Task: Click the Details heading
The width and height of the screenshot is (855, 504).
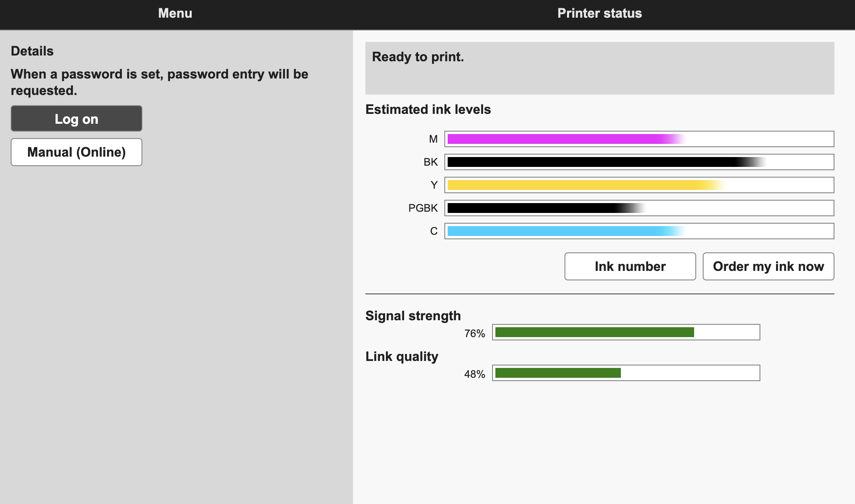Action: (x=32, y=51)
